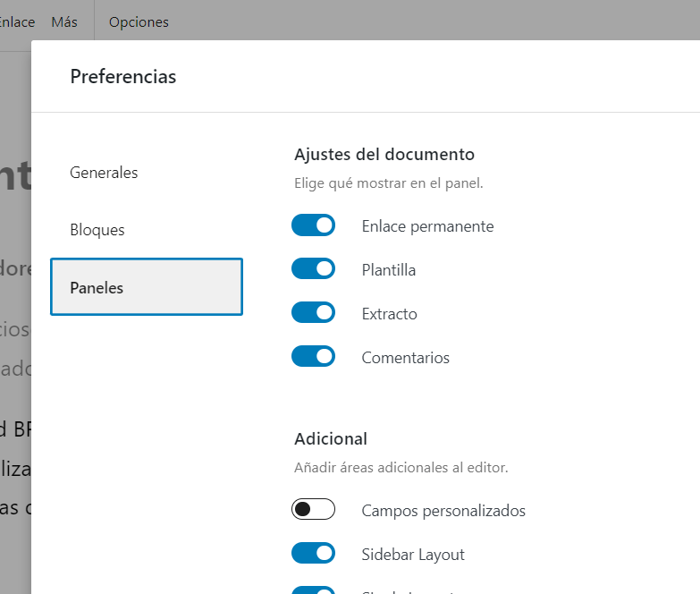Disable the Sidebar Layout toggle switch

(313, 553)
